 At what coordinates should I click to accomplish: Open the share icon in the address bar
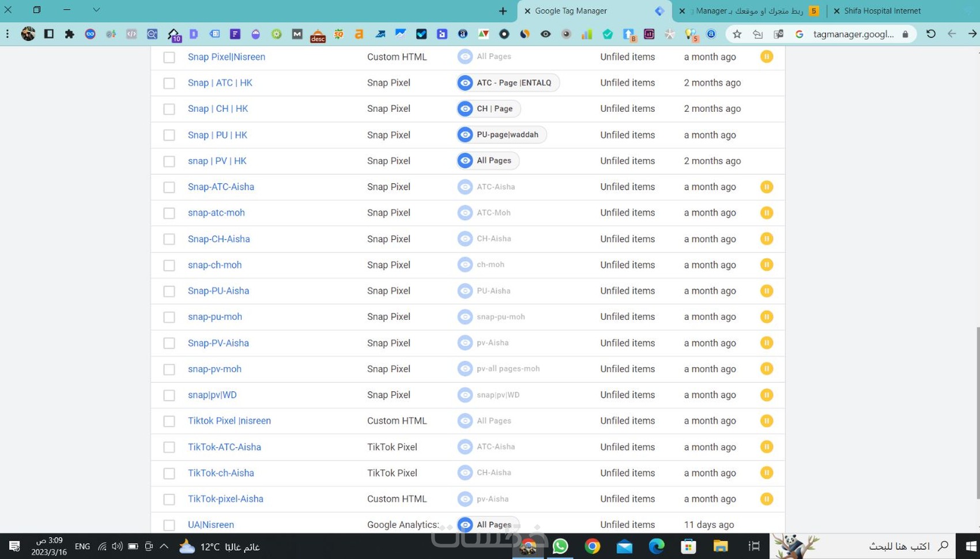coord(757,34)
